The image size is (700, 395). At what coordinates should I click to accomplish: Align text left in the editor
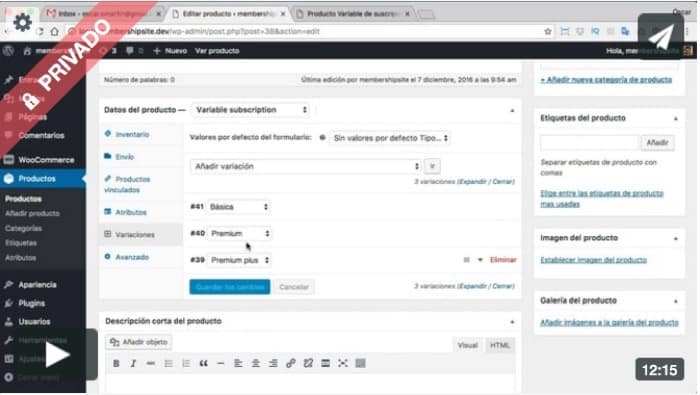click(x=238, y=363)
